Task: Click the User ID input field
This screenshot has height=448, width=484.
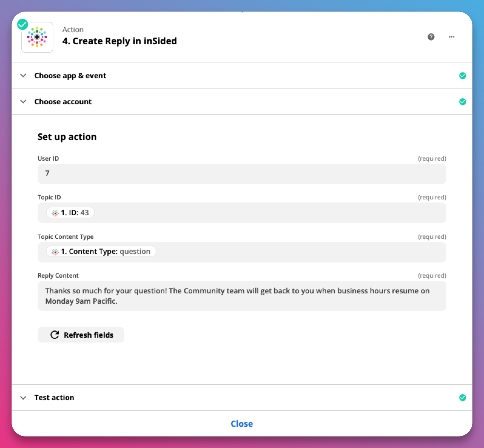Action: coord(242,174)
